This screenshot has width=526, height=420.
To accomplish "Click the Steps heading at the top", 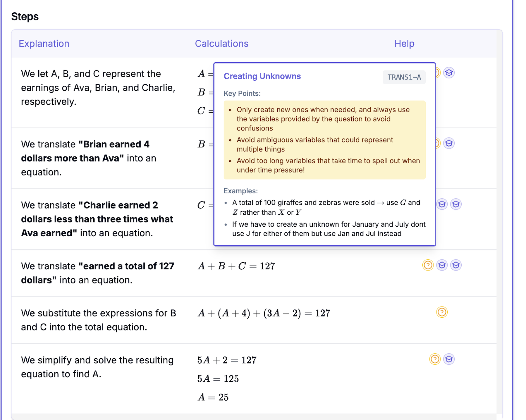I will tap(25, 16).
